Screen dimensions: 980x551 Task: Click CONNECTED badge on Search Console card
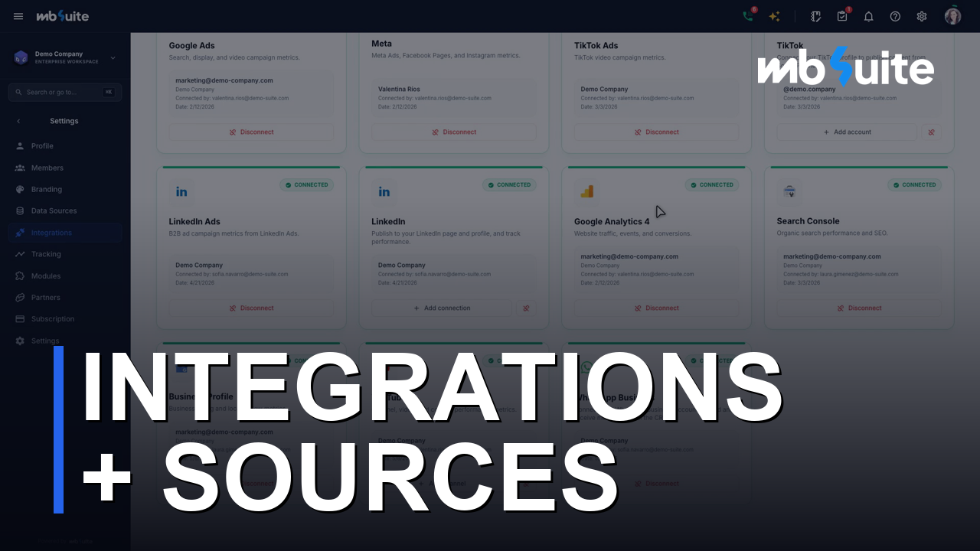click(x=914, y=184)
